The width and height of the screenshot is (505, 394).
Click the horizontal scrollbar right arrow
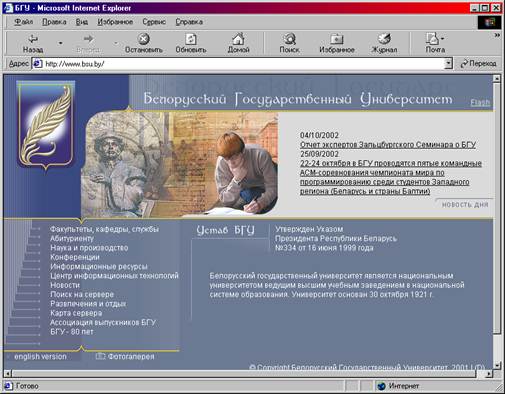[x=489, y=374]
